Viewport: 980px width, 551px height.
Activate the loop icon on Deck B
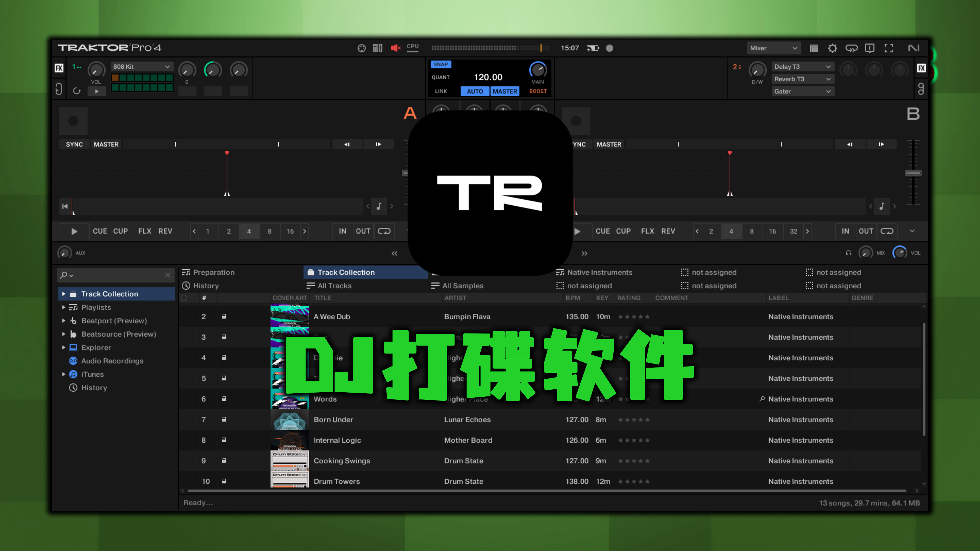(887, 231)
